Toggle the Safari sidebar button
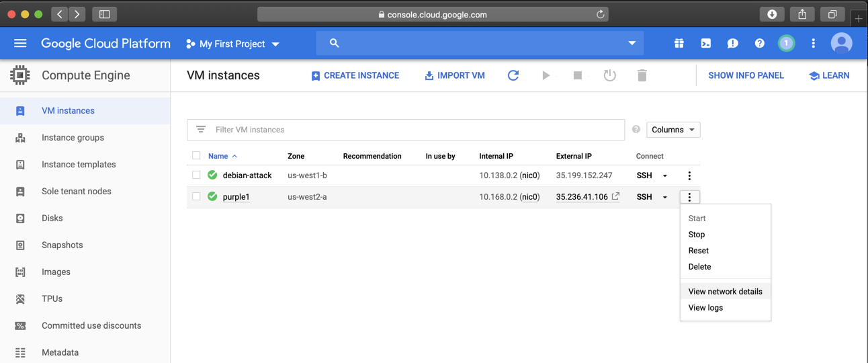868x363 pixels. point(105,13)
